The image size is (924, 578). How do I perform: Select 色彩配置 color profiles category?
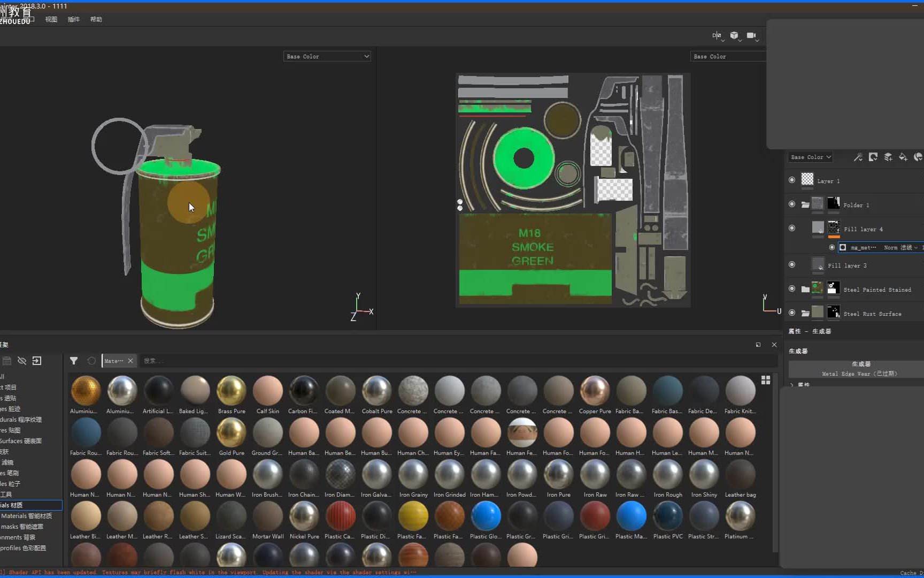click(x=24, y=548)
